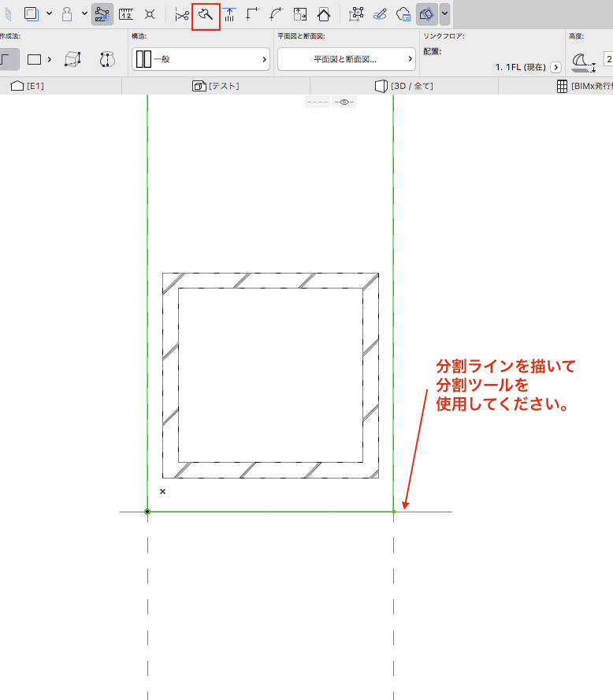The width and height of the screenshot is (613, 700).
Task: Click the pen markup tool icon
Action: [379, 14]
